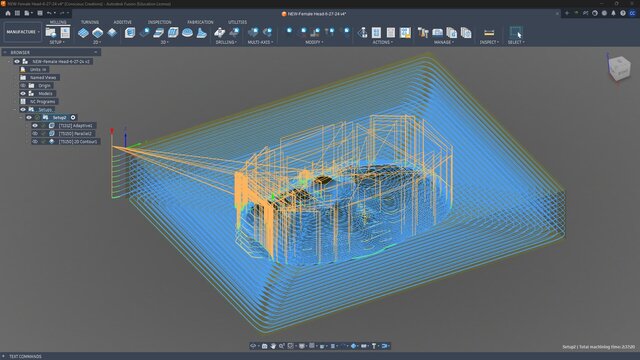Screen dimensions: 640x360
Task: Open the SETUP panel dropdown
Action: [57, 42]
